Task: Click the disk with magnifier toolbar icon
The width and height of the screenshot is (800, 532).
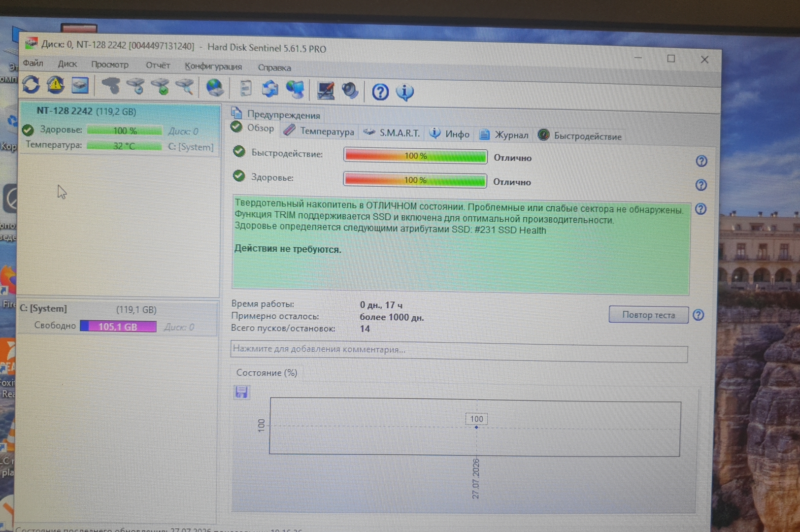Action: click(185, 87)
